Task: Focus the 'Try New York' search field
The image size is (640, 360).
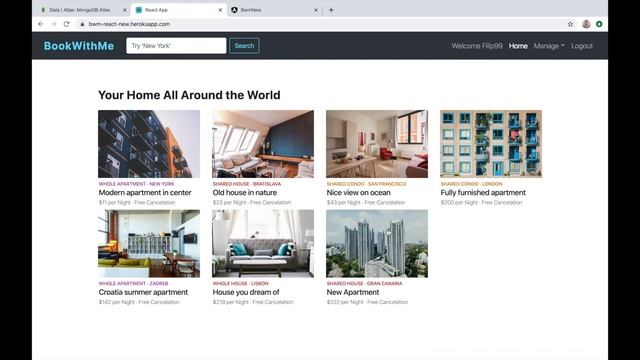Action: click(176, 46)
